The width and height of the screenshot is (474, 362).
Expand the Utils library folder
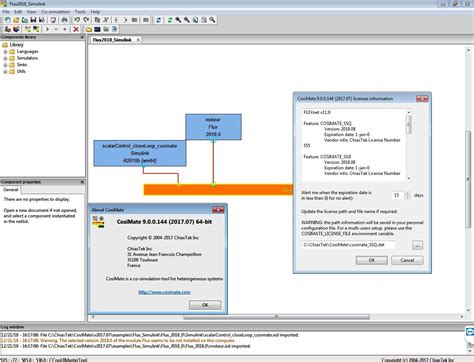pos(5,71)
